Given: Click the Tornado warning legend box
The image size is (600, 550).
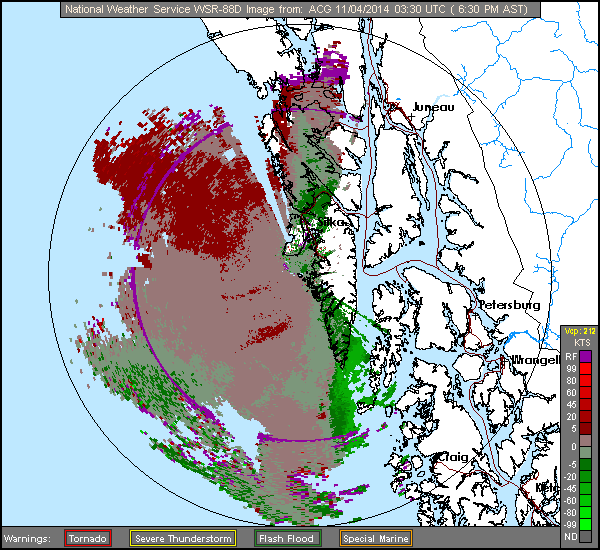Looking at the screenshot, I should [x=88, y=538].
